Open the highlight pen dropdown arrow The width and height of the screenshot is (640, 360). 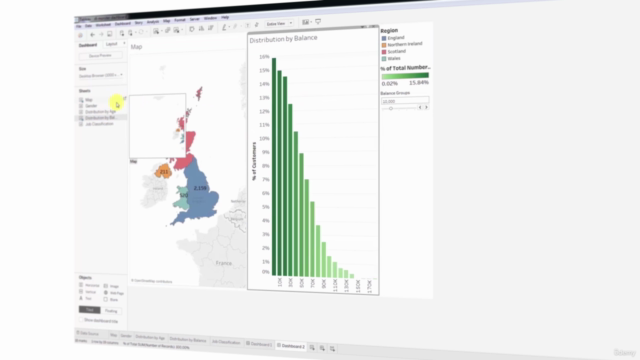click(229, 27)
